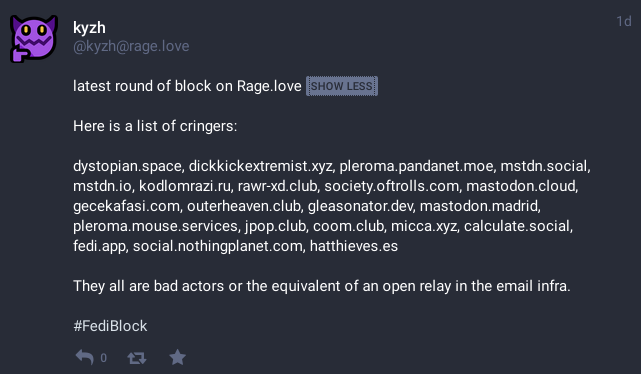Open the #FediBlock hashtag
The width and height of the screenshot is (641, 374).
pos(110,326)
